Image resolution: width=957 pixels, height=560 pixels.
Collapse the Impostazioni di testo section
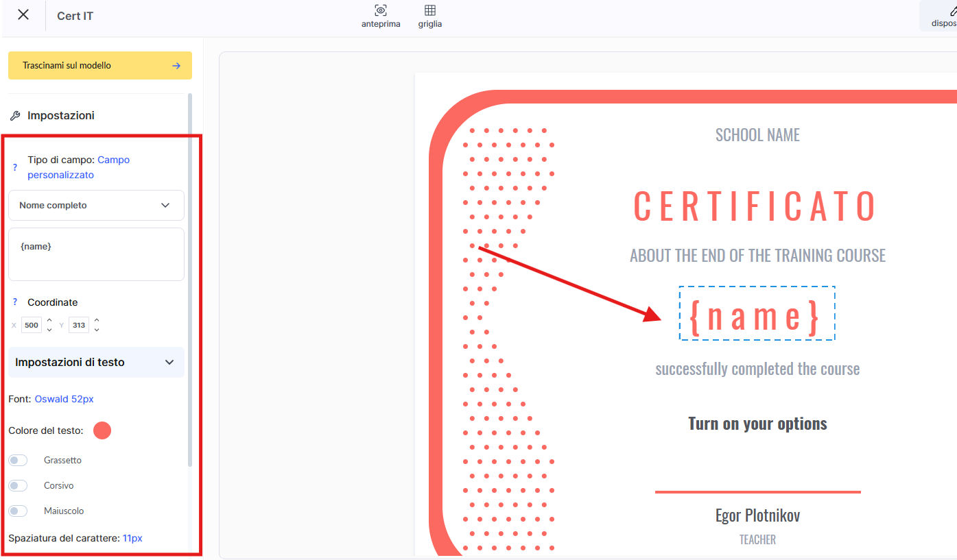[x=169, y=363]
